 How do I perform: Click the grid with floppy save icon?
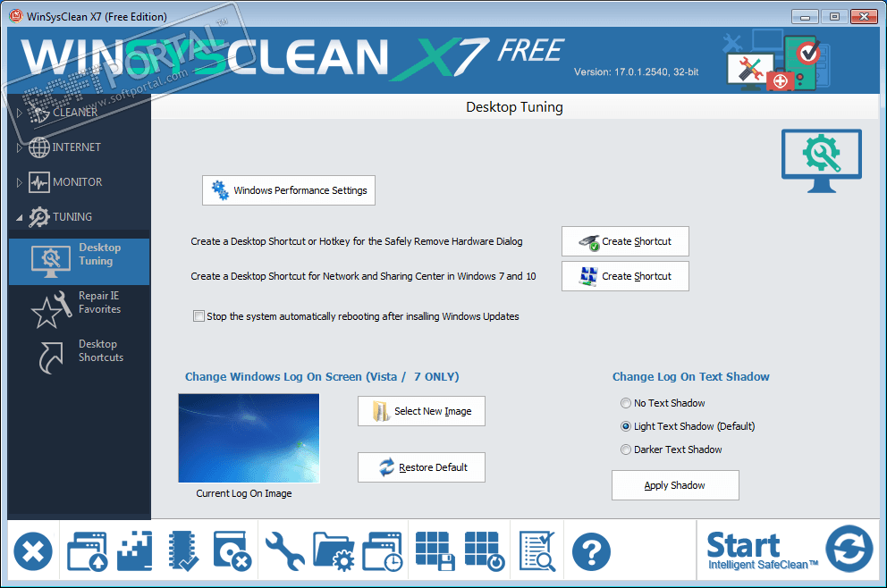(x=435, y=551)
